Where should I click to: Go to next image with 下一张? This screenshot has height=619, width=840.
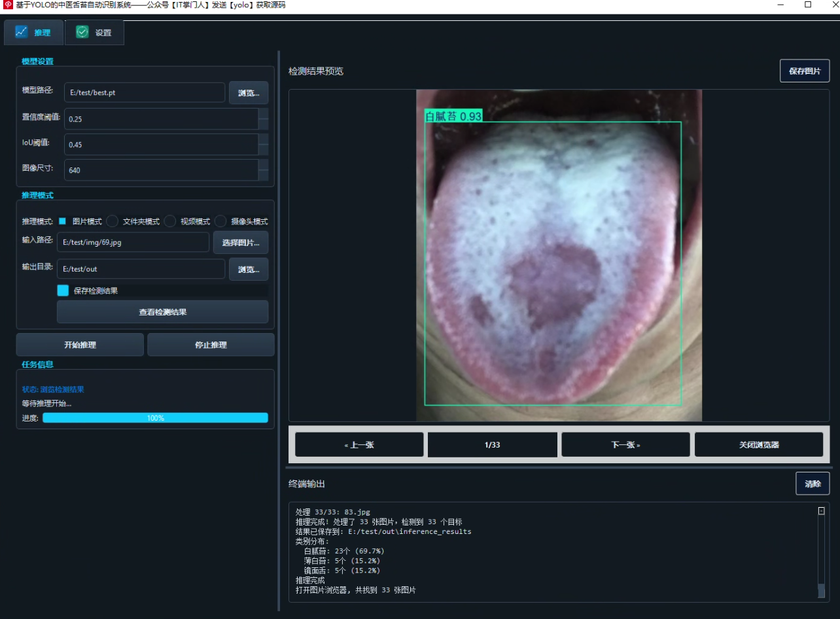pos(625,445)
